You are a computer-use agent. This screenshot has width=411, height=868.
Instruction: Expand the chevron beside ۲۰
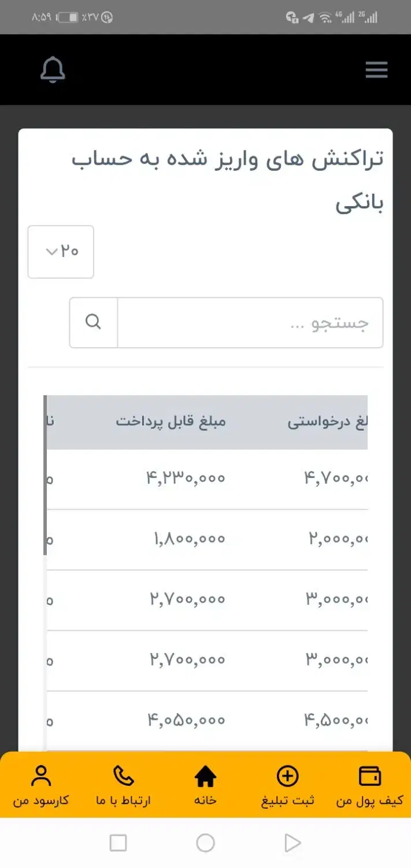(x=51, y=252)
